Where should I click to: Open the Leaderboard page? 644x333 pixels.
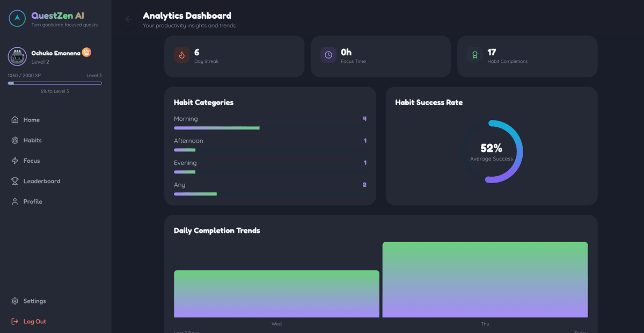pos(41,181)
